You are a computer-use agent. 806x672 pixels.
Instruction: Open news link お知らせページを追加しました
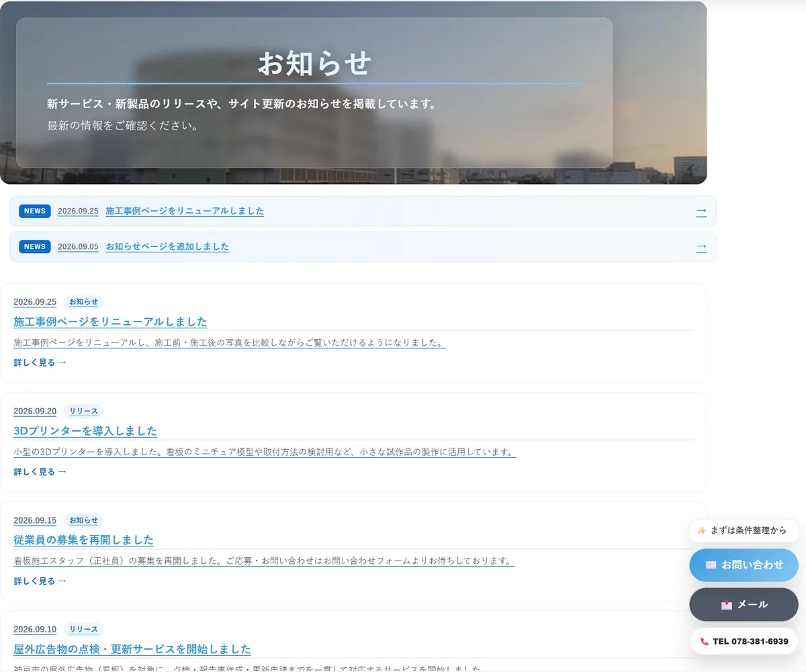coord(167,246)
